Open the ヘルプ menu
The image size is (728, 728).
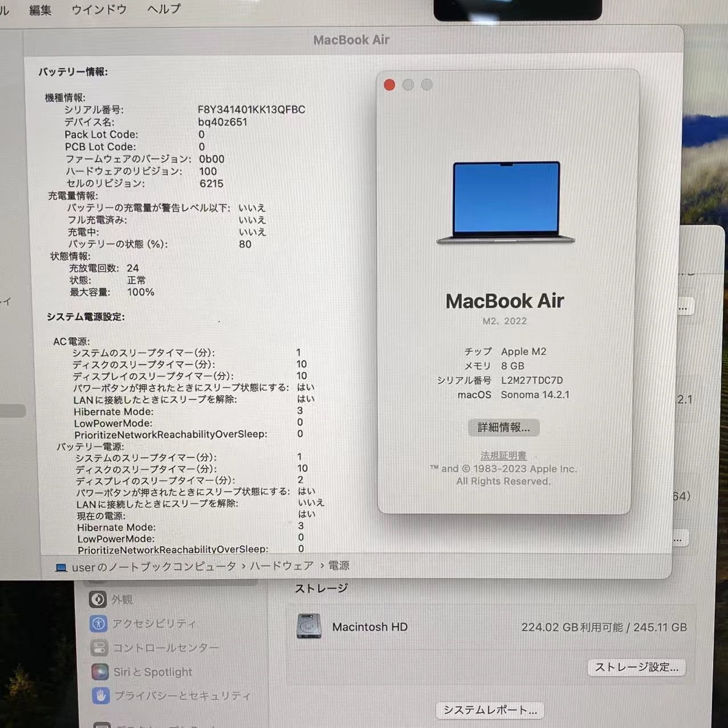pyautogui.click(x=162, y=9)
